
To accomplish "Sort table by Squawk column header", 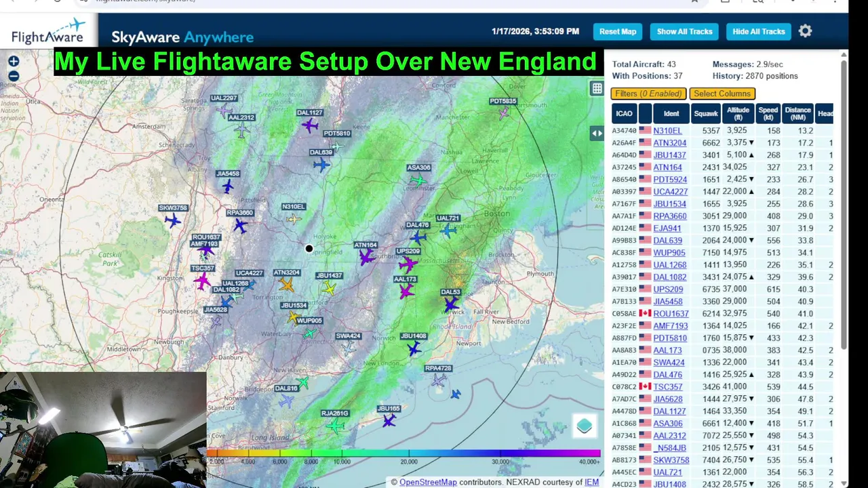I will (706, 113).
